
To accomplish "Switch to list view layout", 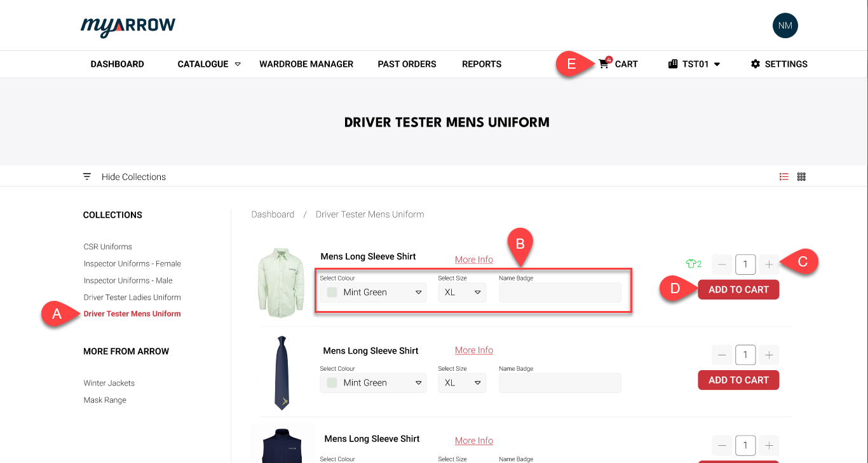I will tap(784, 177).
